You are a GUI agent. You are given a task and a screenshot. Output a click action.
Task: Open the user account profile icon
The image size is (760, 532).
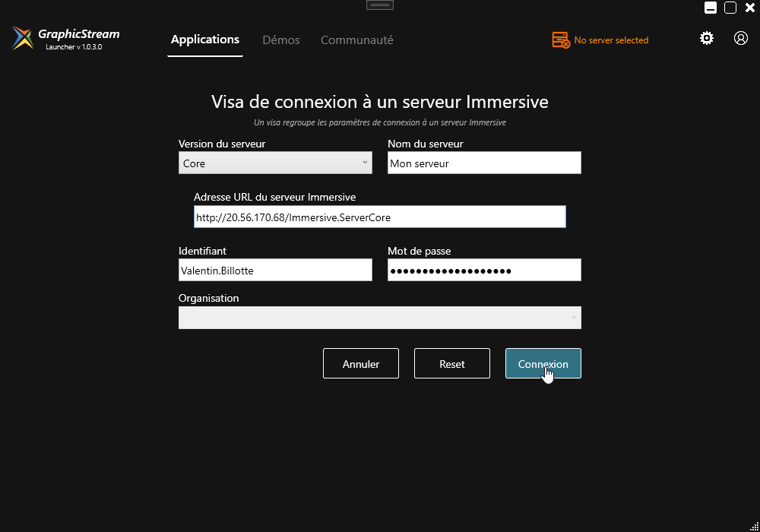click(740, 38)
